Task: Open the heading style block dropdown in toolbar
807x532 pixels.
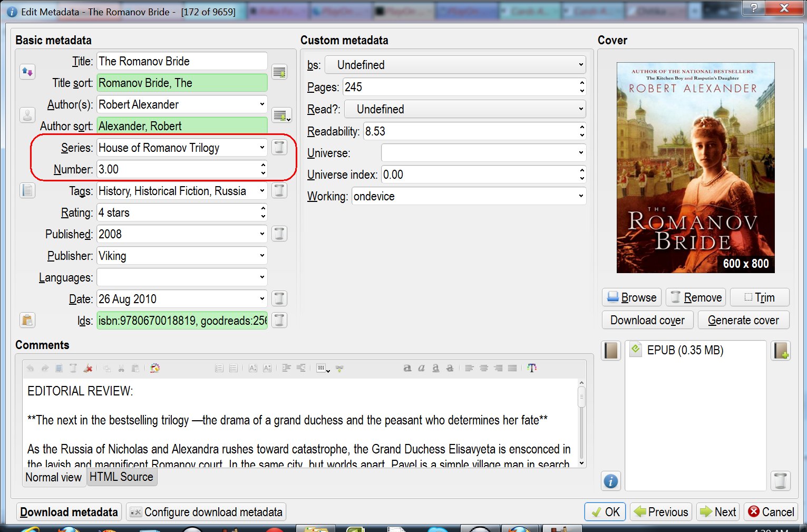Action: click(x=323, y=368)
